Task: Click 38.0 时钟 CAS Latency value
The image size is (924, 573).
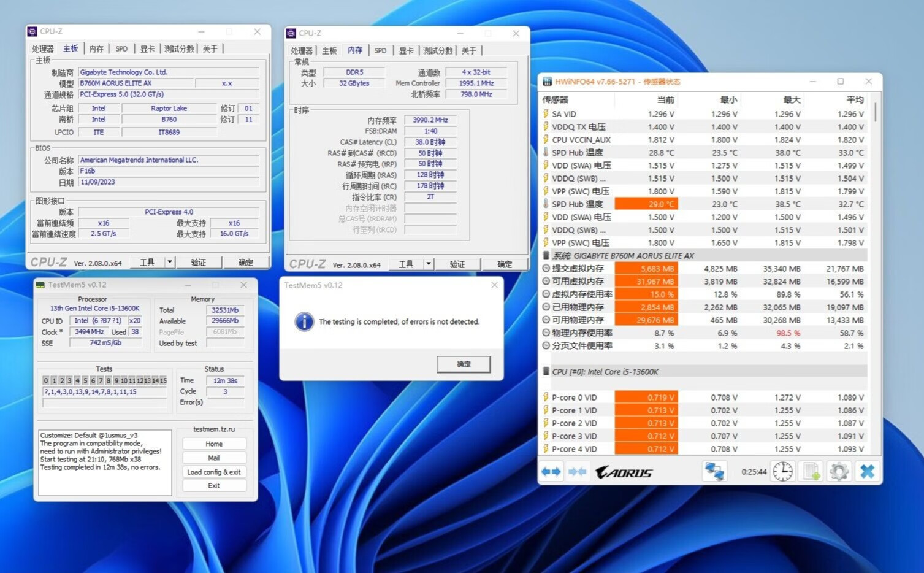Action: point(430,142)
